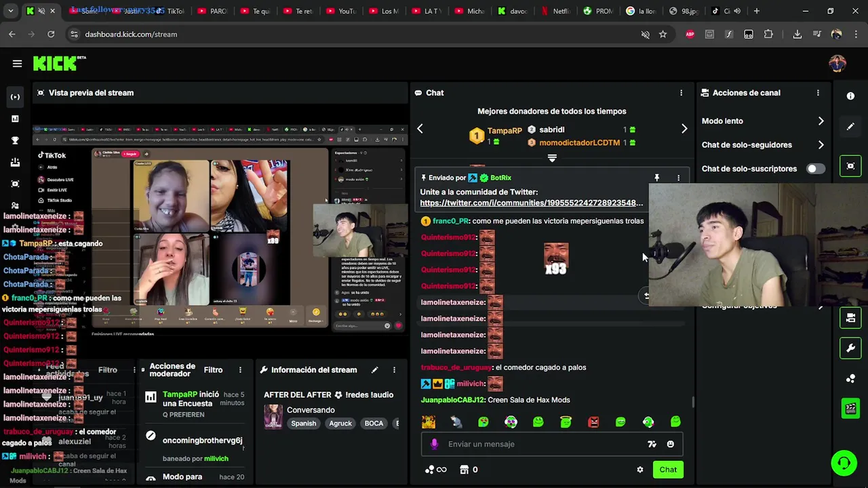Insert the fire emote from quick emotes
This screenshot has width=868, height=488.
point(429,422)
